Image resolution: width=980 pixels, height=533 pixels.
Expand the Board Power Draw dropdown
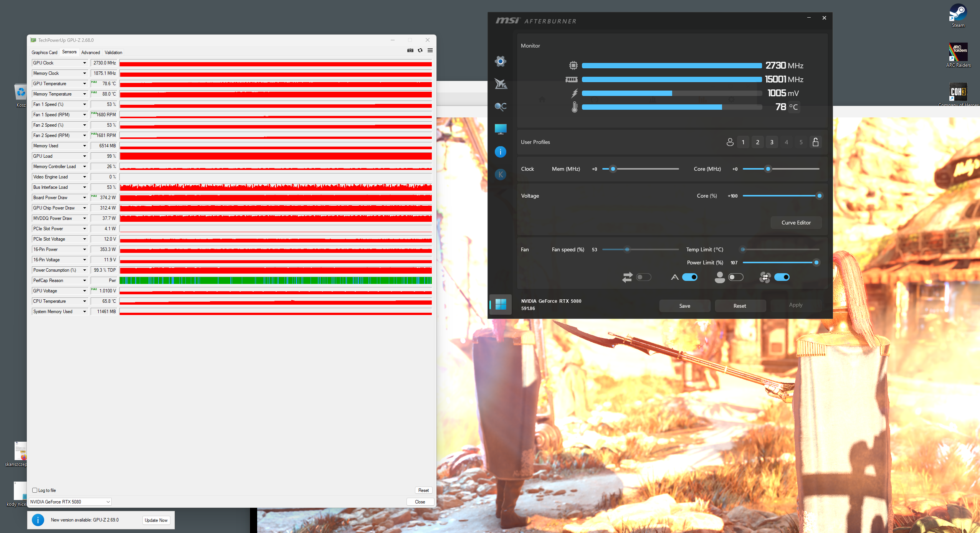[x=84, y=198]
